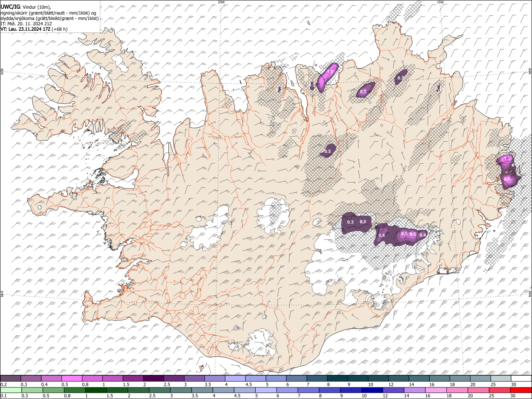Viewport: 532px width, 399px height.
Task: Click the 'slydda/snjókoma' description line
Action: (49, 18)
